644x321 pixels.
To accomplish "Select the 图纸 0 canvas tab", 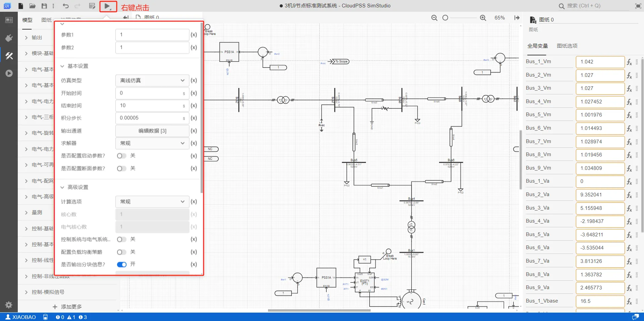I will pyautogui.click(x=148, y=17).
